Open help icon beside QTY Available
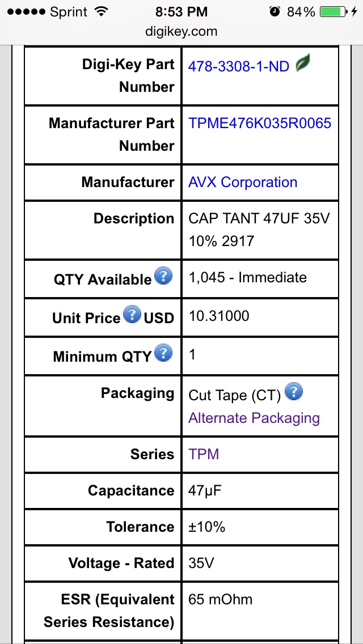 point(163,277)
